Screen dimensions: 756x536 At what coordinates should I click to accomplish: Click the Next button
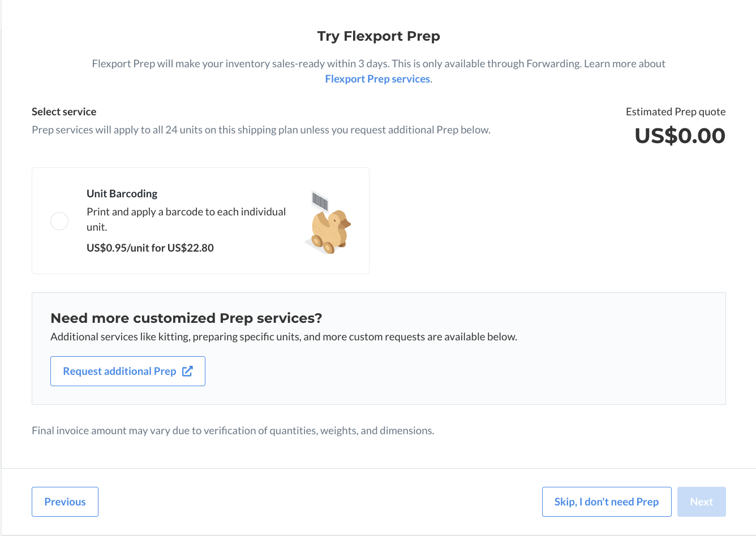click(x=702, y=502)
